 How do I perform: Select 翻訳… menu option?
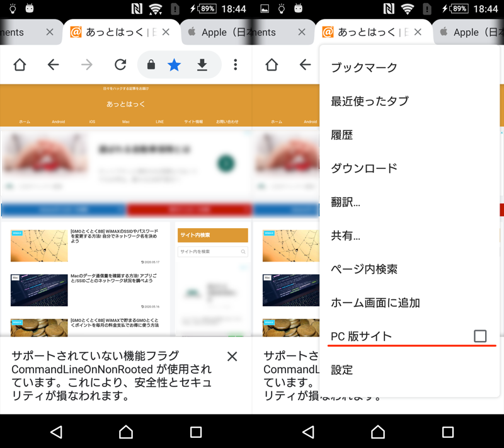coord(346,202)
